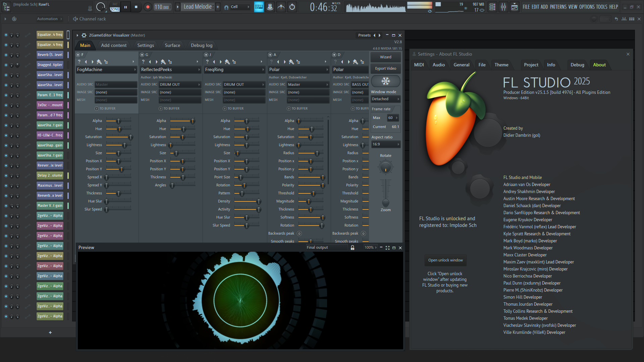Screen dimensions: 644x362
Task: Click the graph editor icon in channel rack
Action: 624,19
